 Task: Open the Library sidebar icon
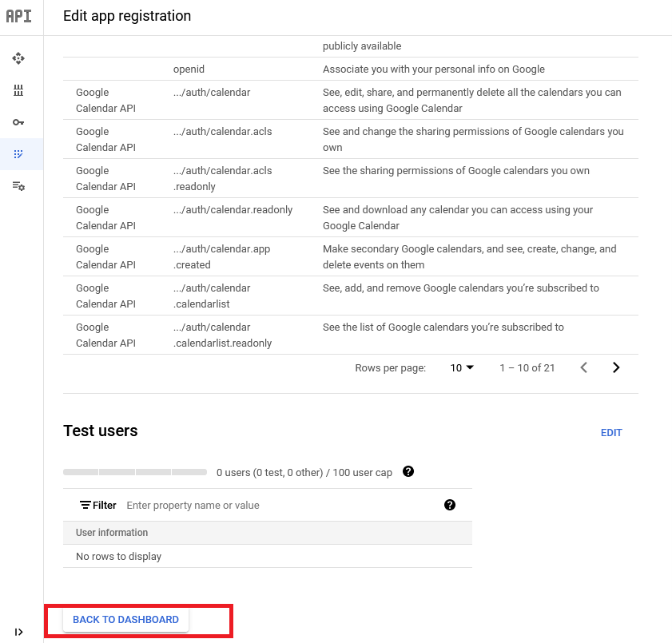point(18,90)
